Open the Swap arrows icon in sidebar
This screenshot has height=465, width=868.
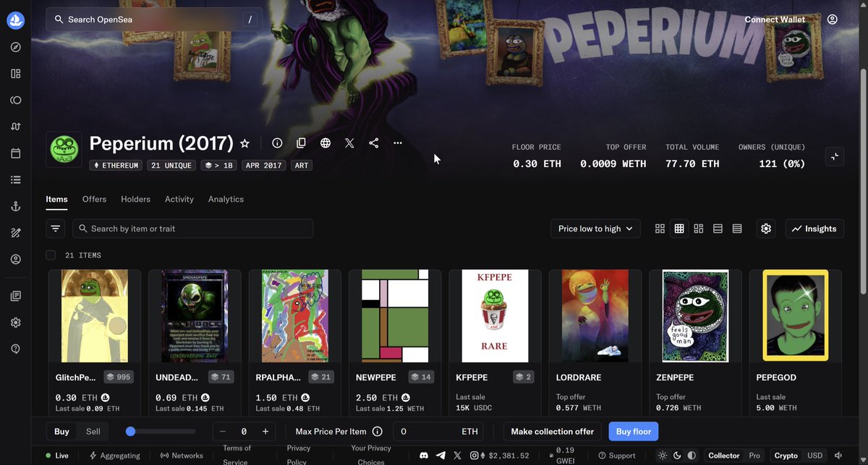click(x=15, y=127)
